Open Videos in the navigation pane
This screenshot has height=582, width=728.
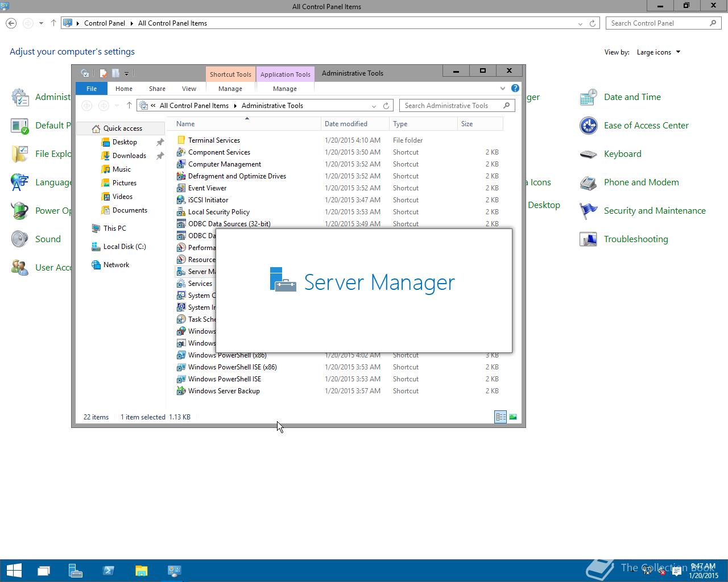[122, 197]
